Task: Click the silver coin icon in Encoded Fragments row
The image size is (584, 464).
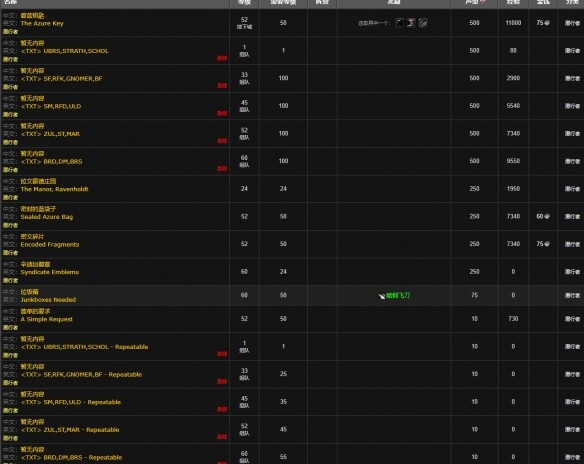Action: coord(547,244)
